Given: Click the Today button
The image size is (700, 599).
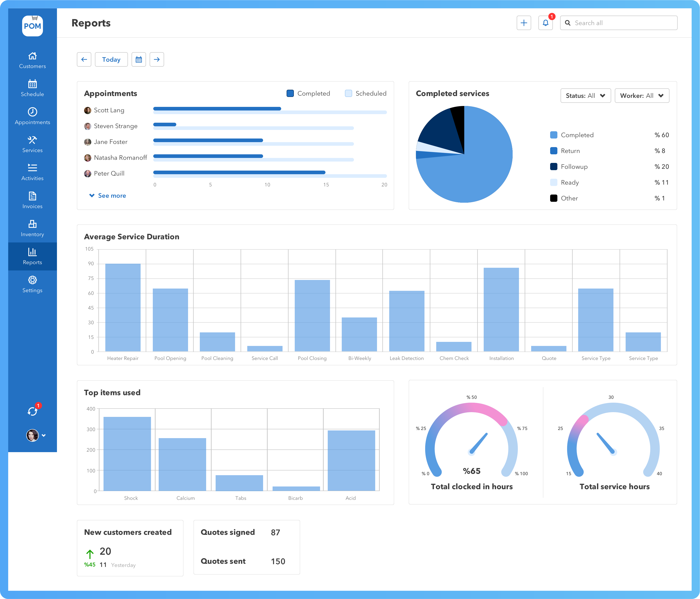Looking at the screenshot, I should (111, 59).
